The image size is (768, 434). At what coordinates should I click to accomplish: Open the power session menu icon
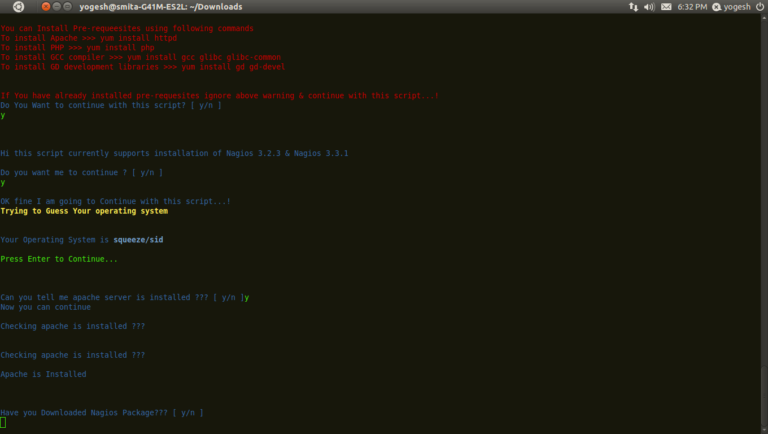(x=760, y=7)
